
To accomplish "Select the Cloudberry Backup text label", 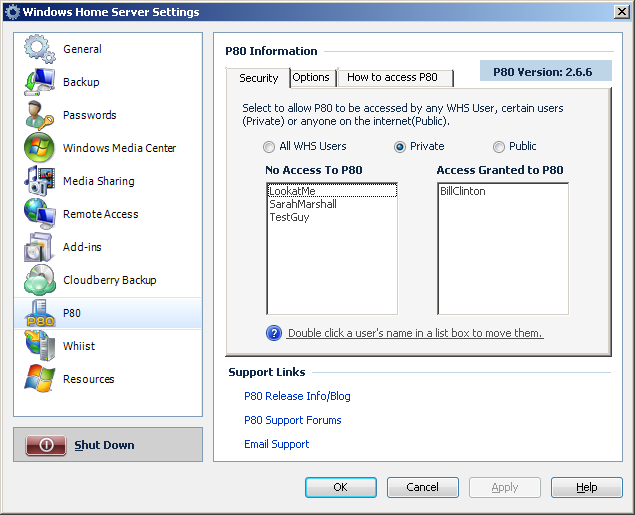I will 109,280.
